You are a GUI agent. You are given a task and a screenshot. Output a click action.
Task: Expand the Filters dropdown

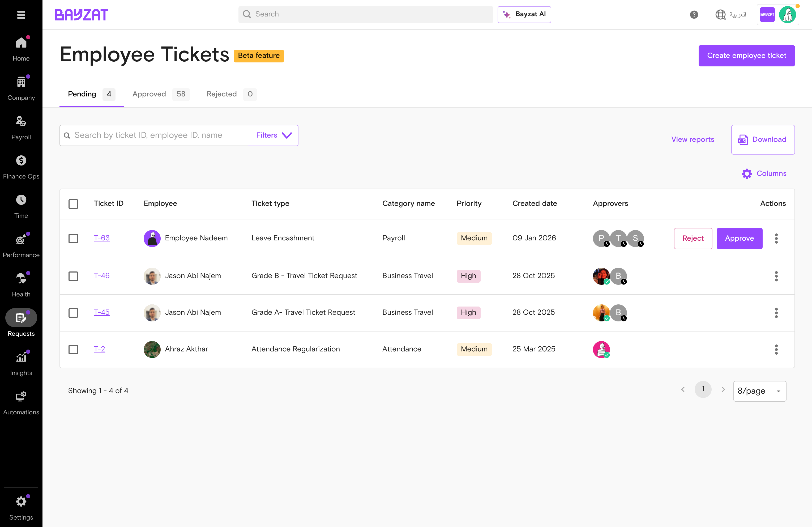coord(273,135)
